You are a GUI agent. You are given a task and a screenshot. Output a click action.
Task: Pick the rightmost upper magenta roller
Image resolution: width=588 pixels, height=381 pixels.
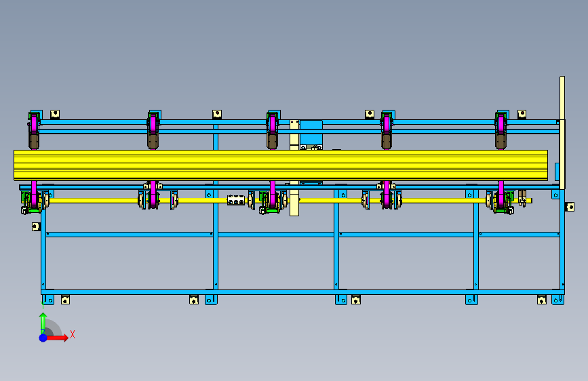pyautogui.click(x=501, y=124)
